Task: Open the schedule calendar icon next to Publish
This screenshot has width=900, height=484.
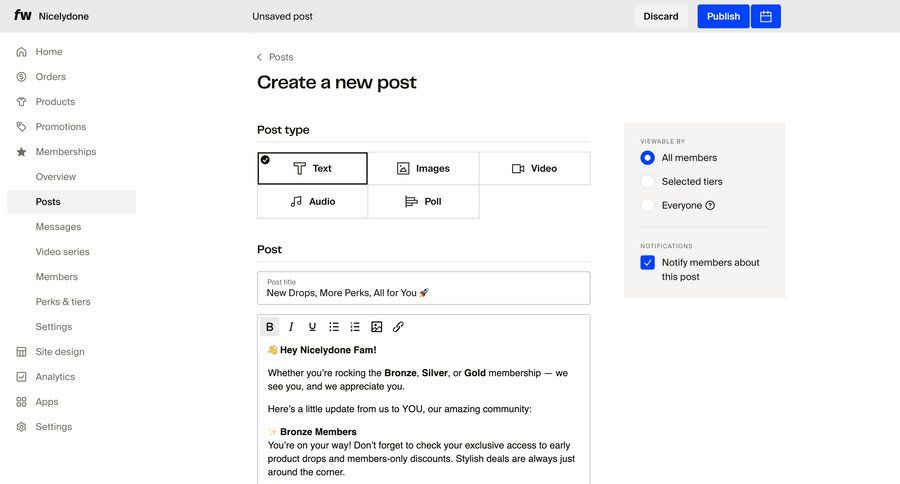Action: (766, 17)
